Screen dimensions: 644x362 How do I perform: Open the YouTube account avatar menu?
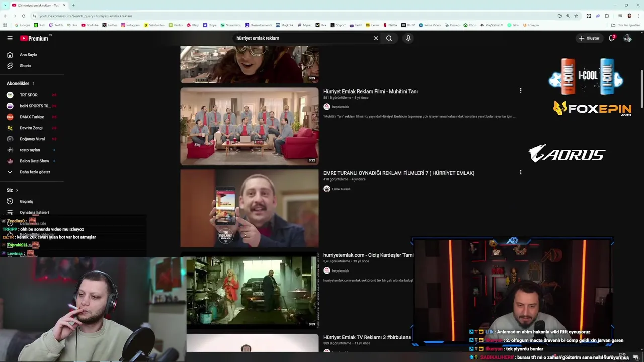click(627, 38)
